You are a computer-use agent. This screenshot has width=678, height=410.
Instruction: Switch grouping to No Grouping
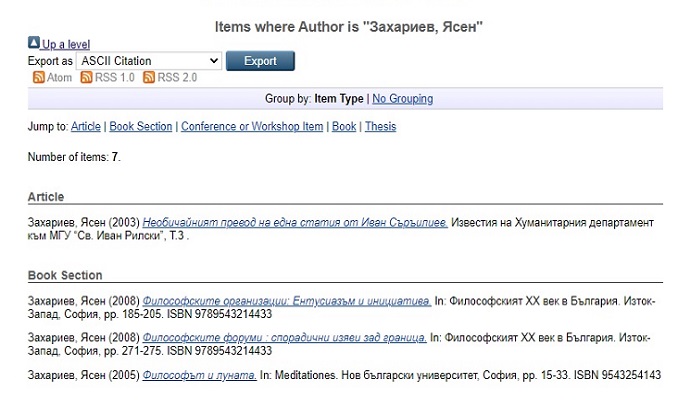tap(403, 99)
